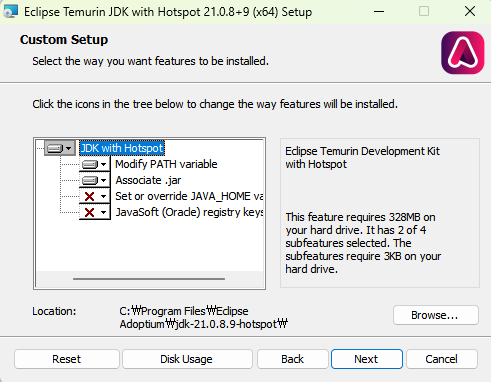This screenshot has width=491, height=382.
Task: Open the Modify PATH variable install-state dropdown
Action: tap(104, 164)
